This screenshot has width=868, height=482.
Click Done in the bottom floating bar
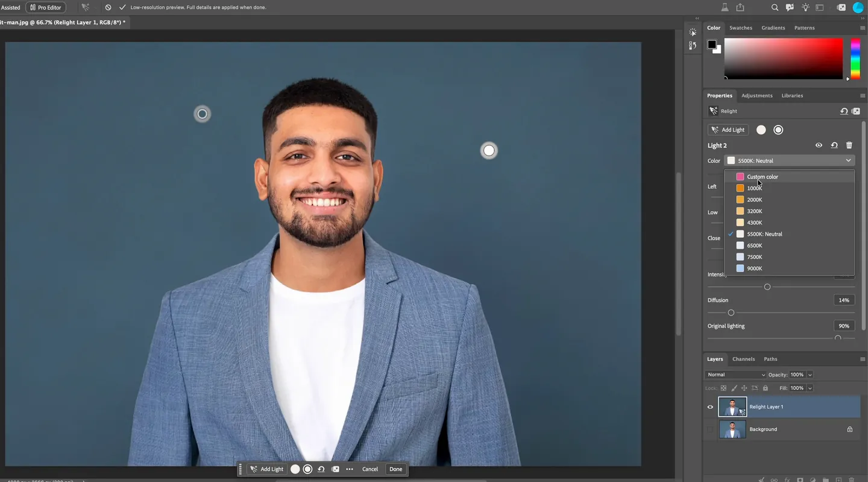[396, 469]
